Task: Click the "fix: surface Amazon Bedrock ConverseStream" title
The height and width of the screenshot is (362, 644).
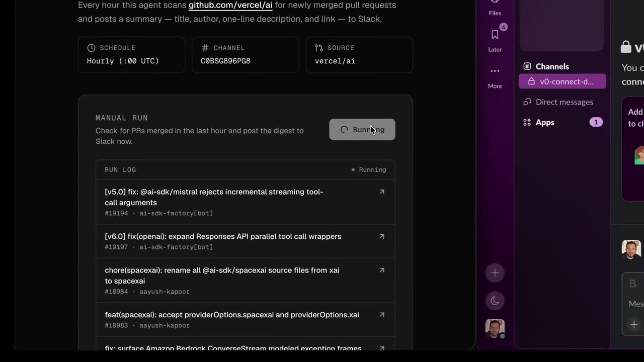Action: coord(233,348)
